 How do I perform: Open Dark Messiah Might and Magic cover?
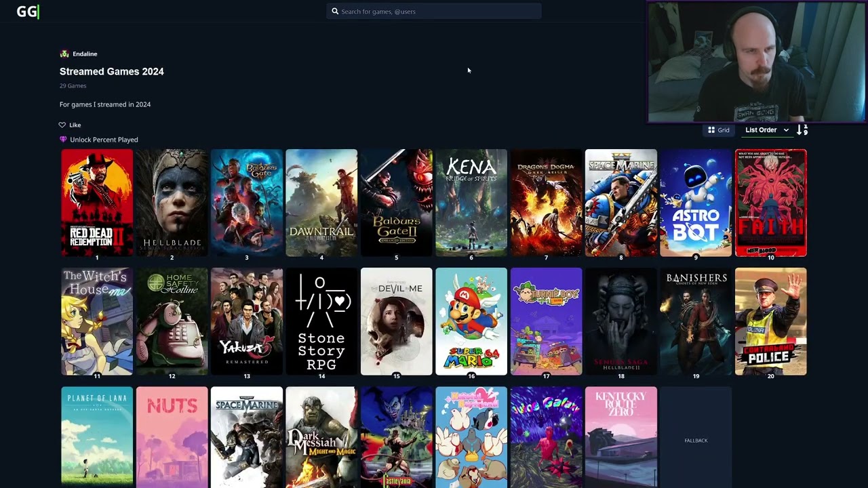click(x=321, y=437)
